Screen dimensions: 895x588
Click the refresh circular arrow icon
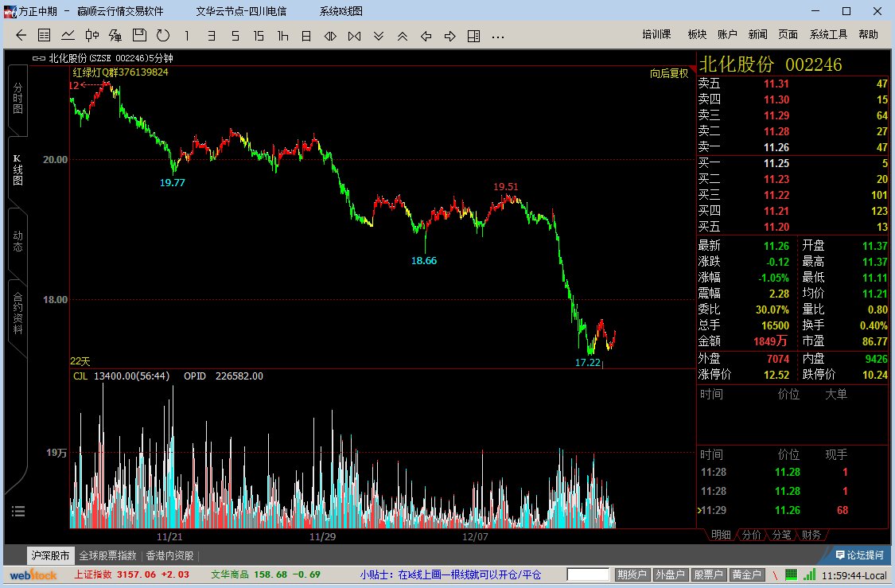click(x=163, y=35)
